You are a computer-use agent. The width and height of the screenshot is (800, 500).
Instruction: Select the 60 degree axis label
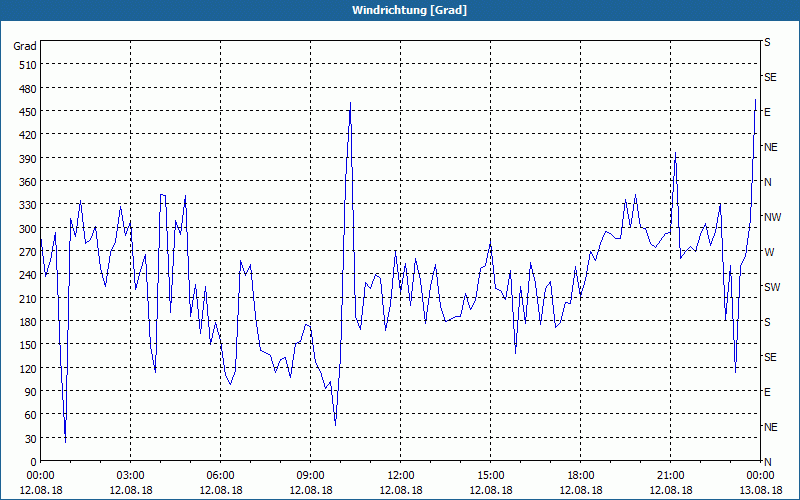[x=31, y=415]
